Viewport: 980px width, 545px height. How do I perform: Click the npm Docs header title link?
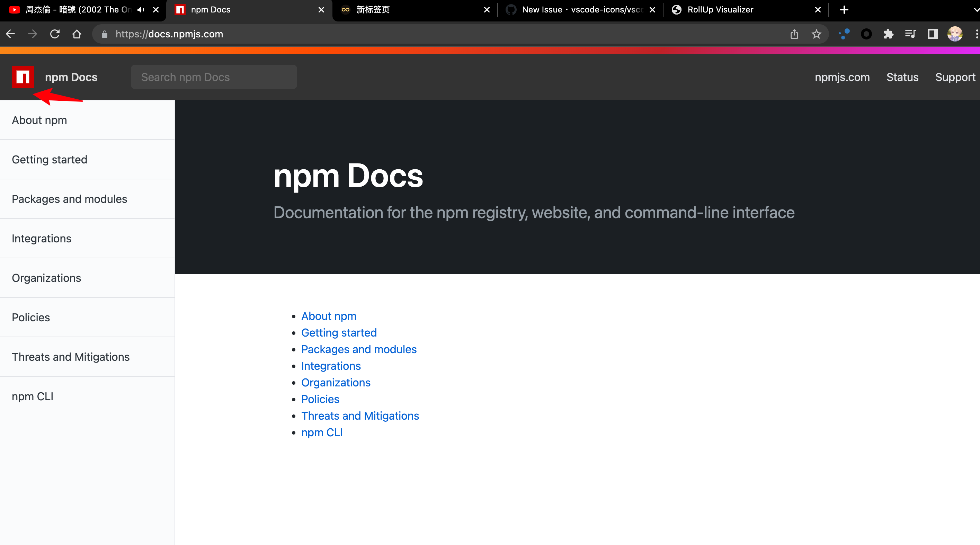click(71, 77)
